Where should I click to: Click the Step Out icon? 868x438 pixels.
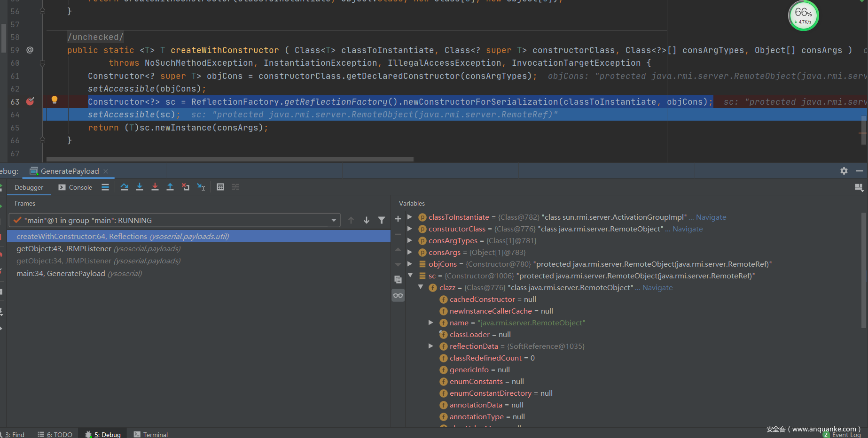point(170,187)
